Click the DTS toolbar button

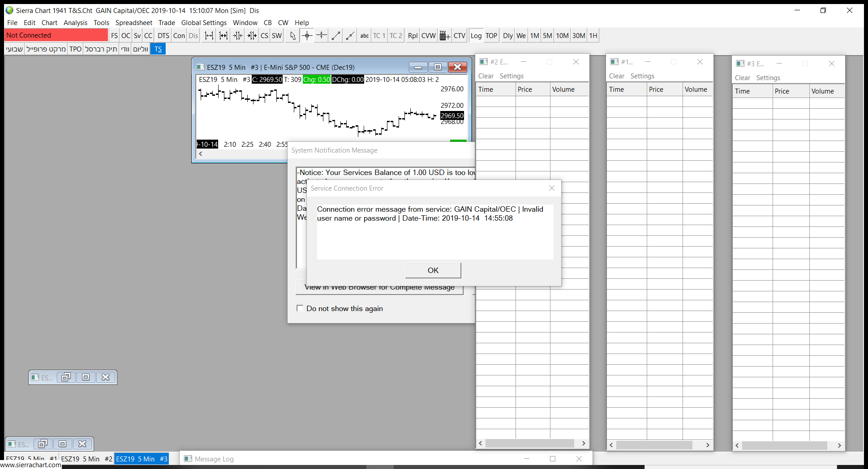tap(163, 36)
